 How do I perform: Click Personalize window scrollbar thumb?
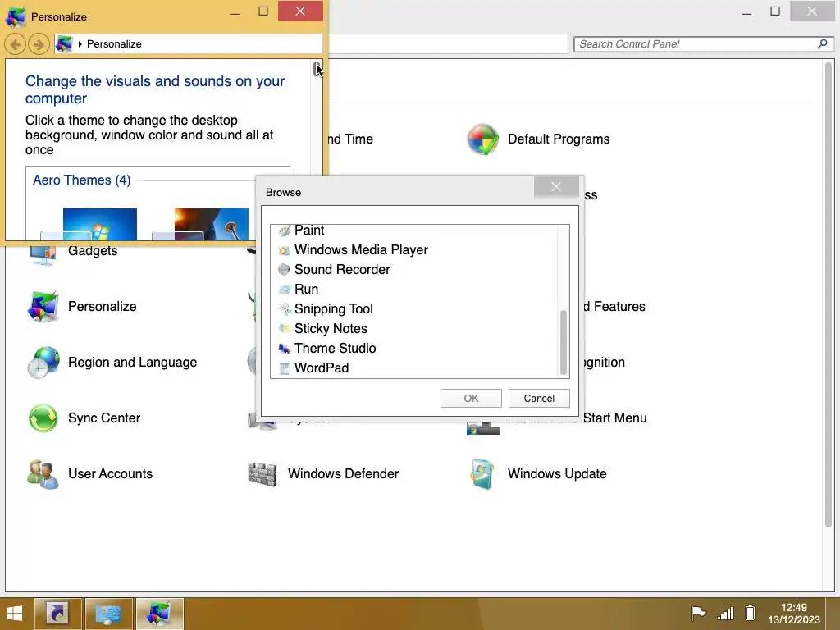point(317,68)
